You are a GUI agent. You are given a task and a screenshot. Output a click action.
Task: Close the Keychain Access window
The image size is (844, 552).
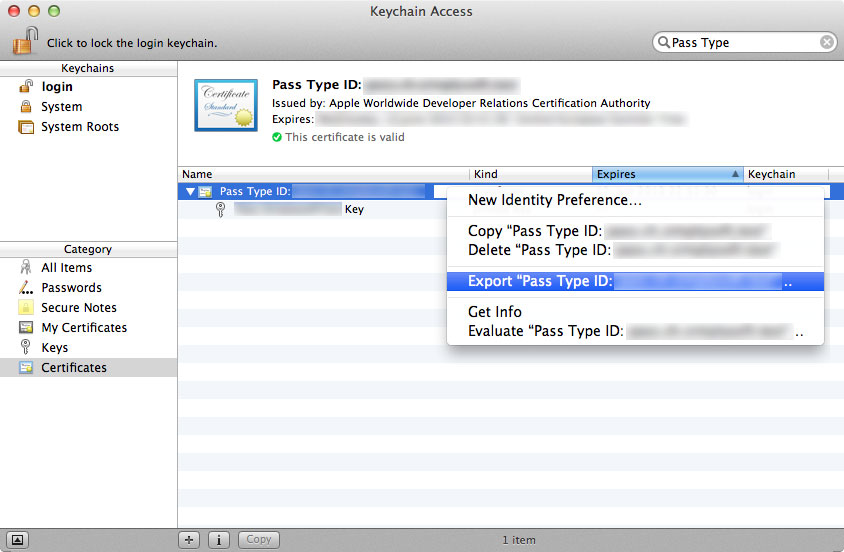(15, 11)
